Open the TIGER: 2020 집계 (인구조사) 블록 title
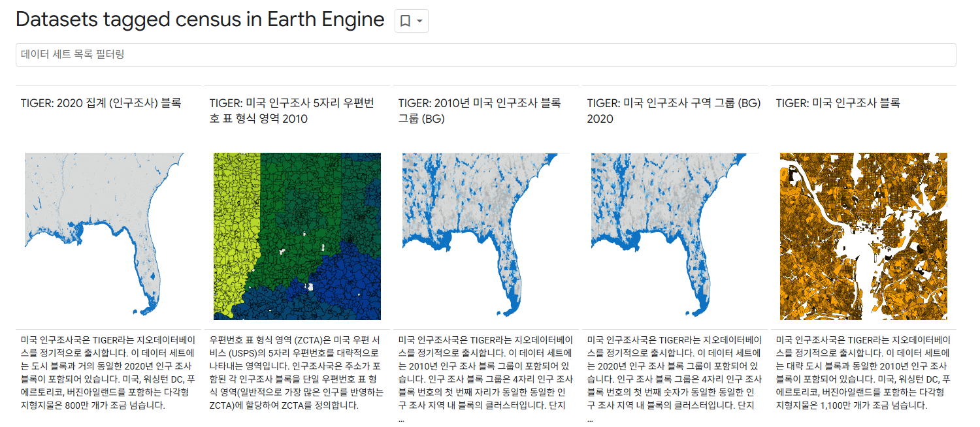 tap(101, 103)
